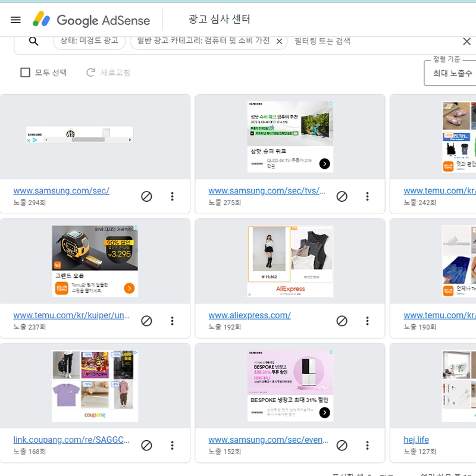
Task: Open the link.coupang.com/re/SAGGC... link
Action: (x=71, y=440)
